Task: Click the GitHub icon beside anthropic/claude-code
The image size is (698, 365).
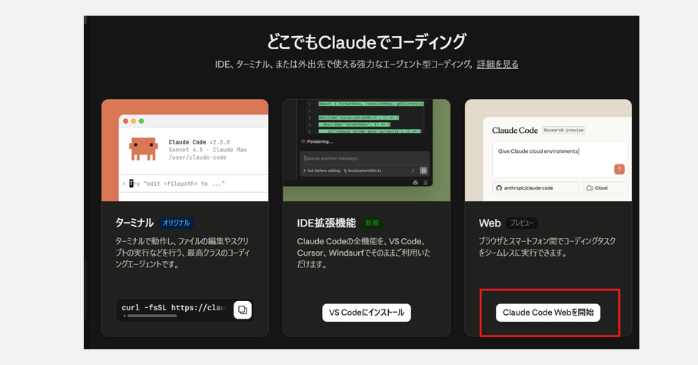Action: coord(499,188)
